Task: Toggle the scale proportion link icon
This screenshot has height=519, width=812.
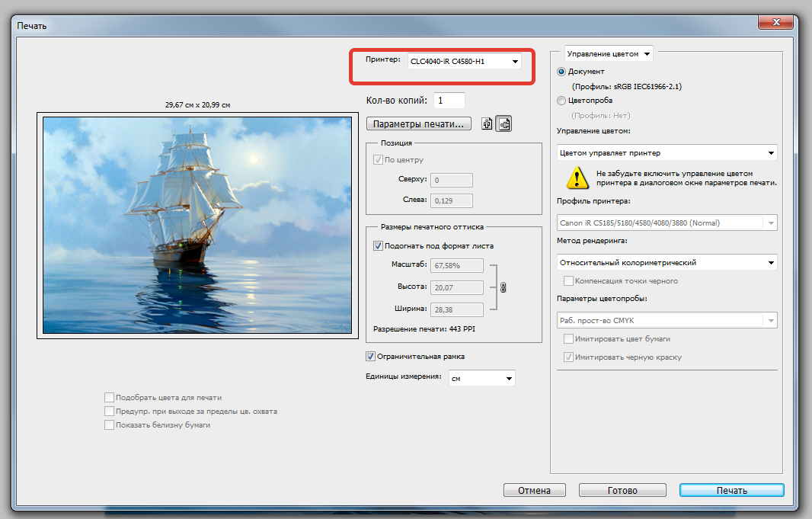Action: click(503, 287)
